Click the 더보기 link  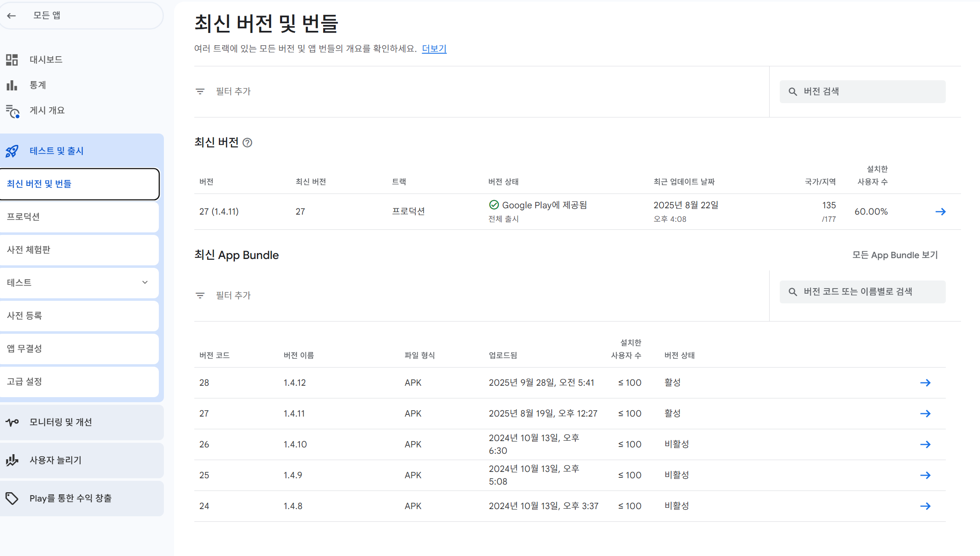coord(434,49)
